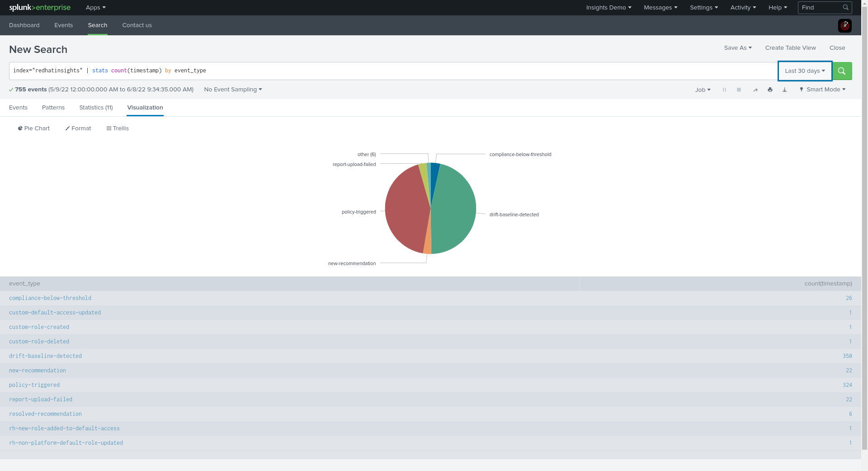This screenshot has height=471, width=868.
Task: Run the search with the magnifier button
Action: [842, 71]
